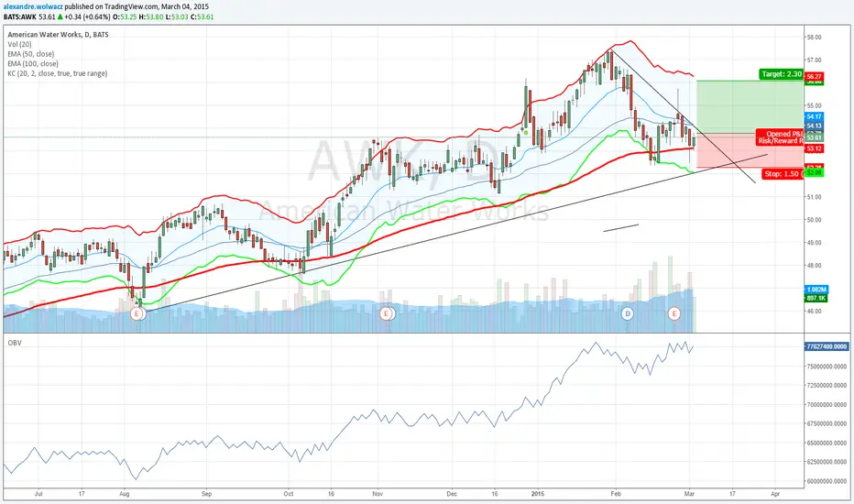Select the Vol (20) indicator legend
The height and width of the screenshot is (504, 854).
click(x=19, y=44)
